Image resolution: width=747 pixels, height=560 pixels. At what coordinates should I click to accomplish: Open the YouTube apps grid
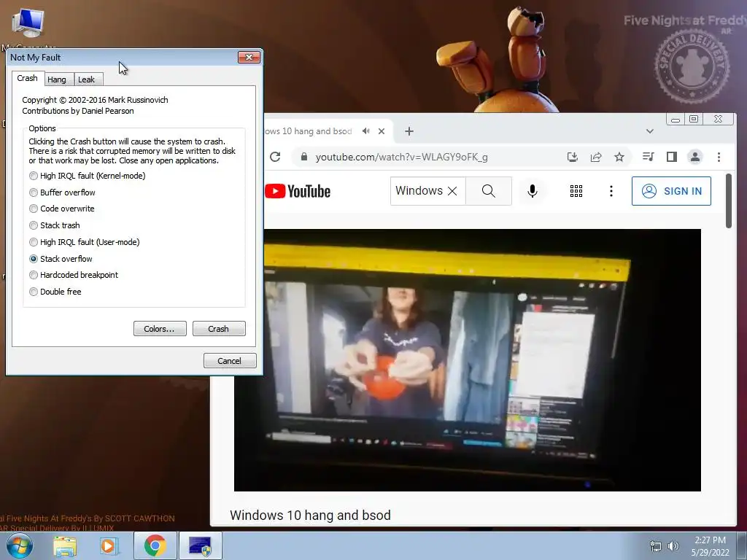point(576,191)
